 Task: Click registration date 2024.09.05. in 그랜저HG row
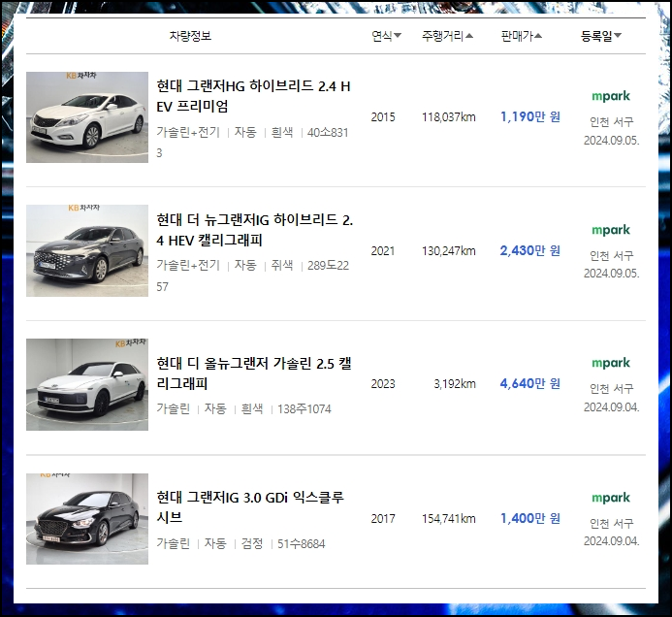point(612,141)
